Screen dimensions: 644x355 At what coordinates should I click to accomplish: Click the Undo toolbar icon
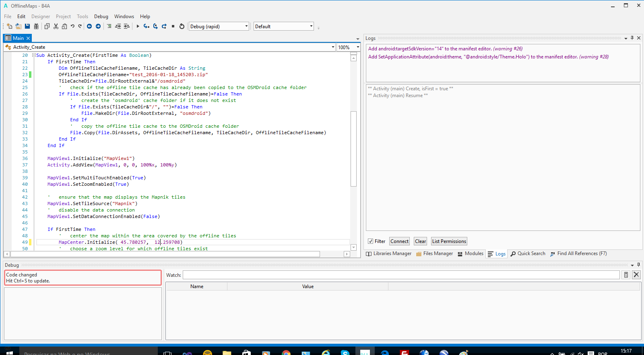pos(72,26)
